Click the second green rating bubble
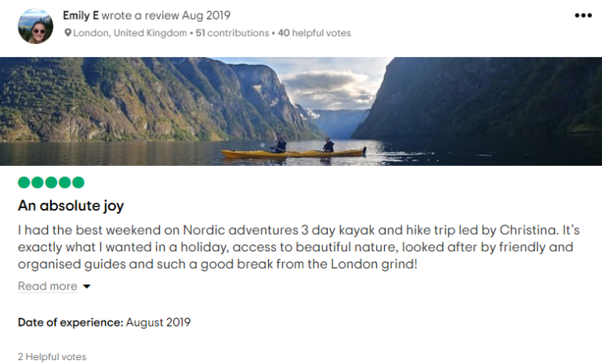602x364 pixels. 38,182
